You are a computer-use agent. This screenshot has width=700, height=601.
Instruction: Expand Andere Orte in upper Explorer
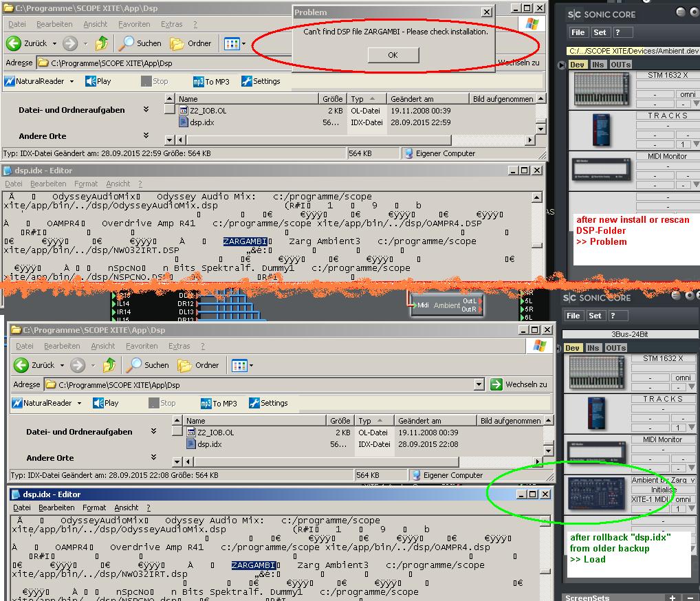tap(146, 135)
